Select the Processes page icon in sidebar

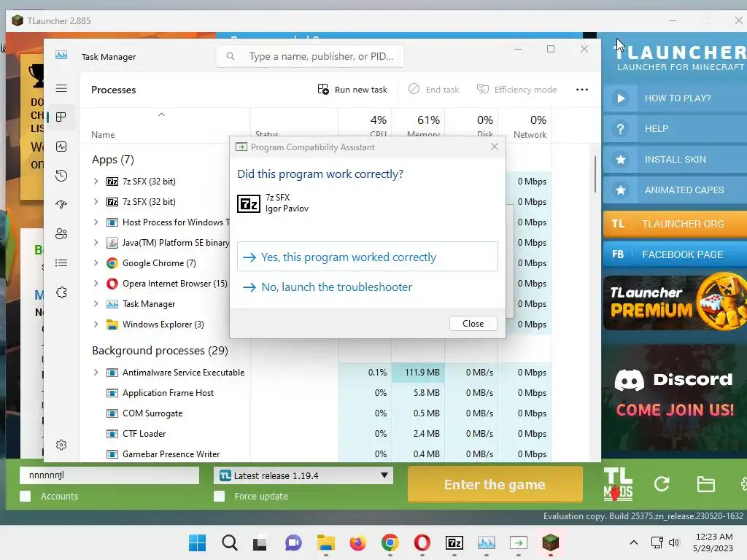(x=61, y=117)
